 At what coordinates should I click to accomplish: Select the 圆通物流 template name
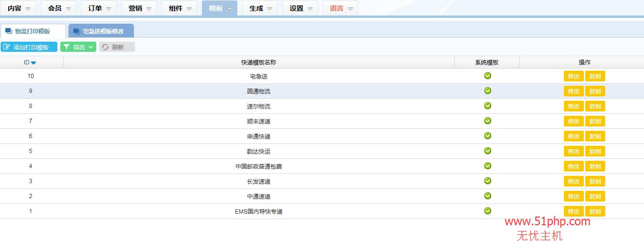tap(259, 92)
